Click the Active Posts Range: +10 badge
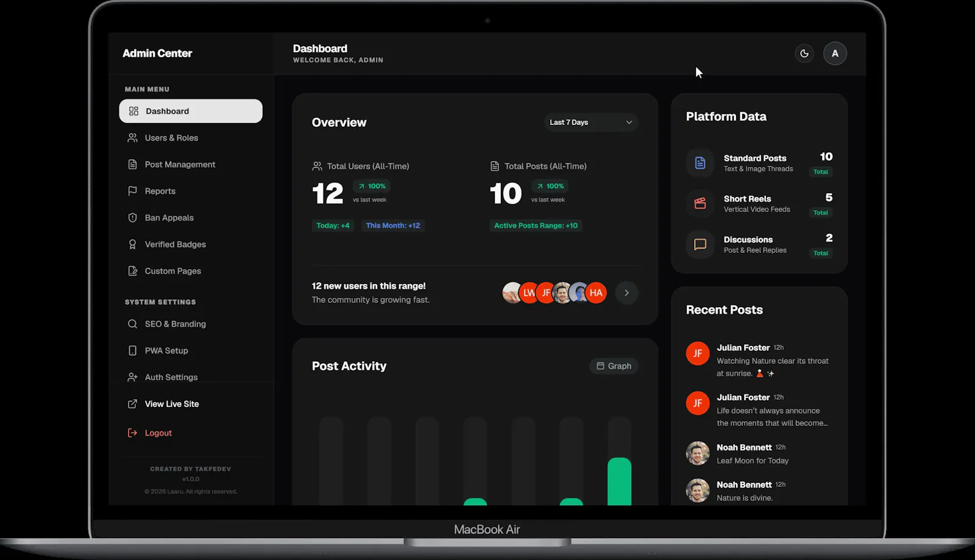The width and height of the screenshot is (975, 560). click(x=536, y=225)
